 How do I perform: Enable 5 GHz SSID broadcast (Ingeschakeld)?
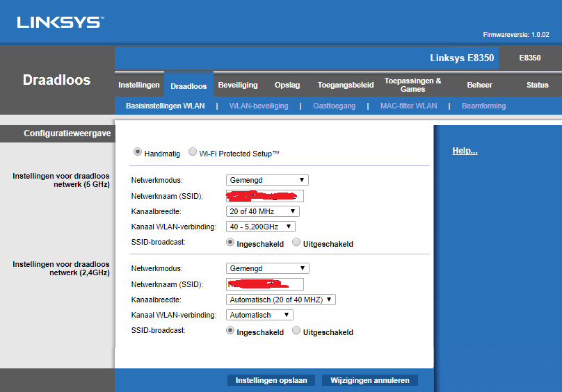tap(230, 243)
